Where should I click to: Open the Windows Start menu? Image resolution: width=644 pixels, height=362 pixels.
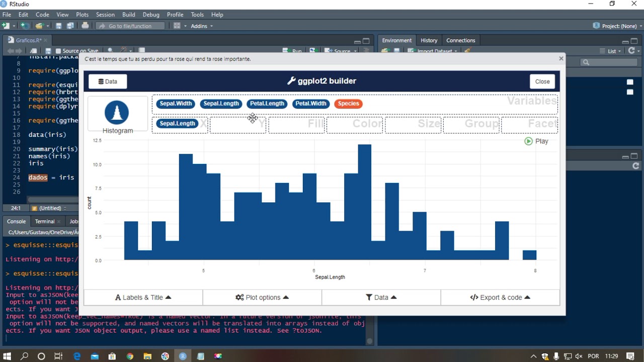7,356
